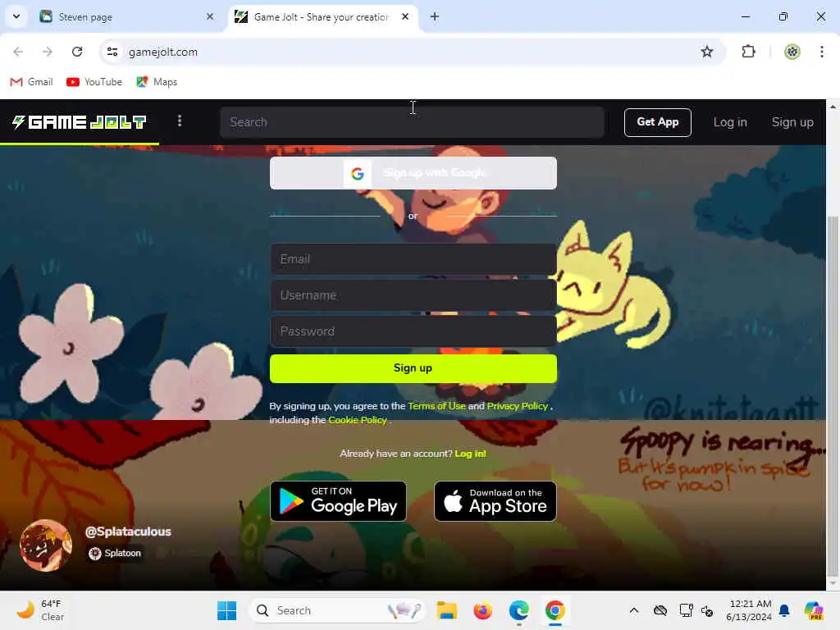Open the Gmail bookmark
This screenshot has width=840, height=630.
pos(32,82)
